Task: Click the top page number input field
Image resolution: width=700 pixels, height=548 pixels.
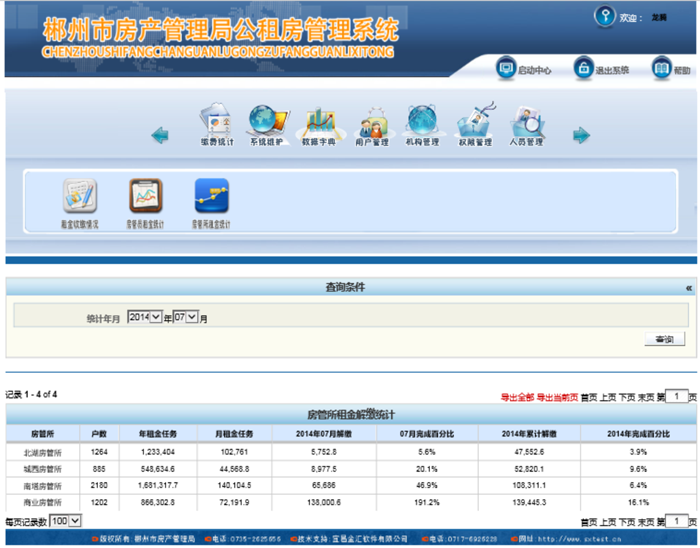Action: (x=676, y=397)
